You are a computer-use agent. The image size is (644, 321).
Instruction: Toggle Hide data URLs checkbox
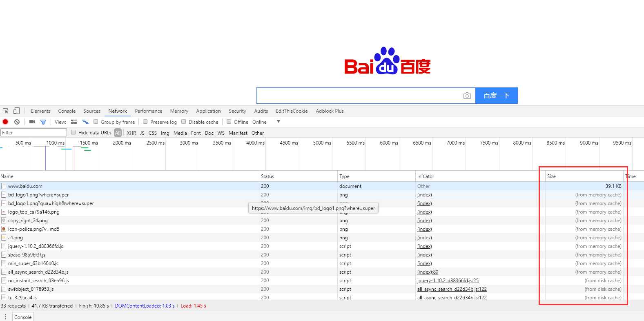[73, 132]
